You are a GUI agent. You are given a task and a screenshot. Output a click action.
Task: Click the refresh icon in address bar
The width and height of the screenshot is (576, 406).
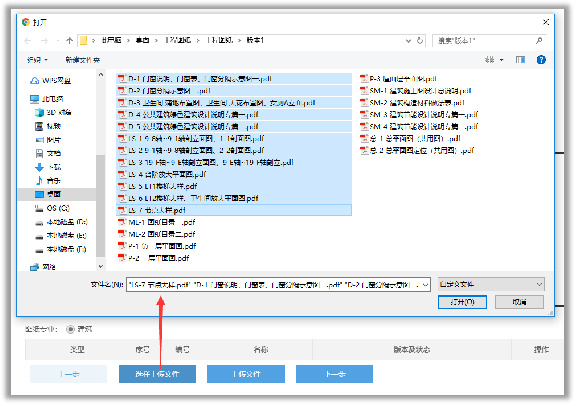(420, 41)
